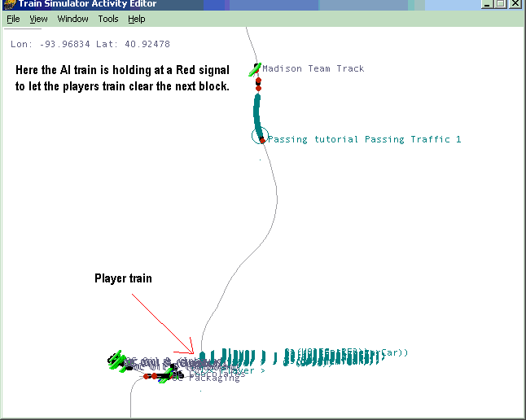Click the Passing tutorial Passing Traffic 1 label
The height and width of the screenshot is (420, 526).
coord(364,139)
